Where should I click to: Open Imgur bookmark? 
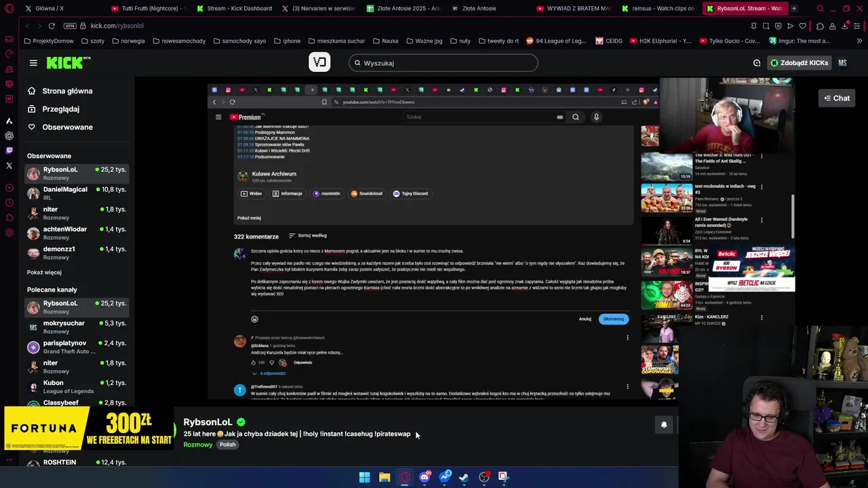click(x=800, y=41)
